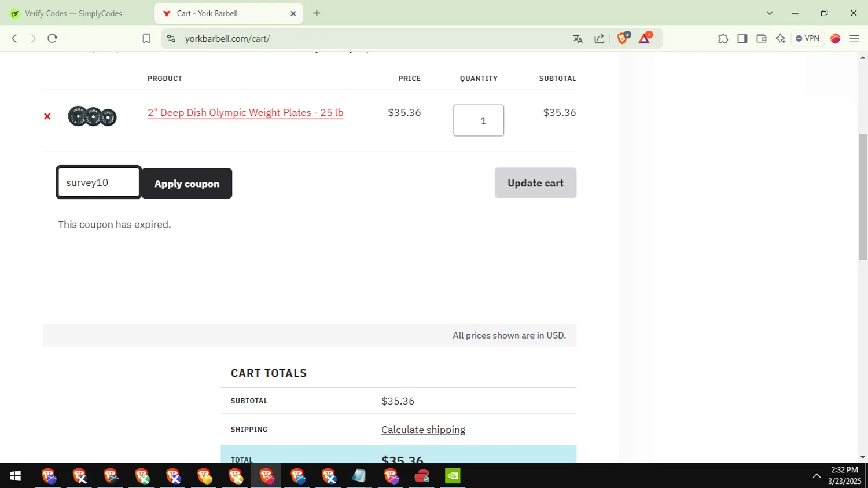Open the translate page icon

coord(578,39)
